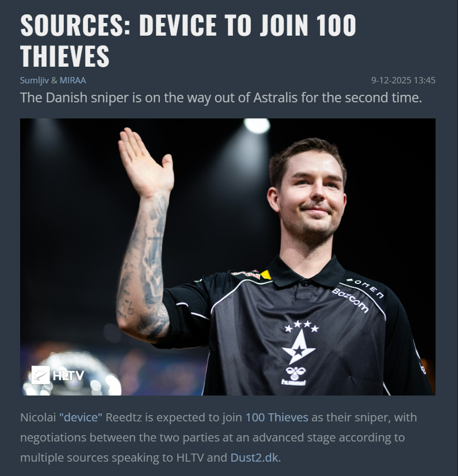Click the subtitle about the Danish sniper
The height and width of the screenshot is (476, 458).
221,98
